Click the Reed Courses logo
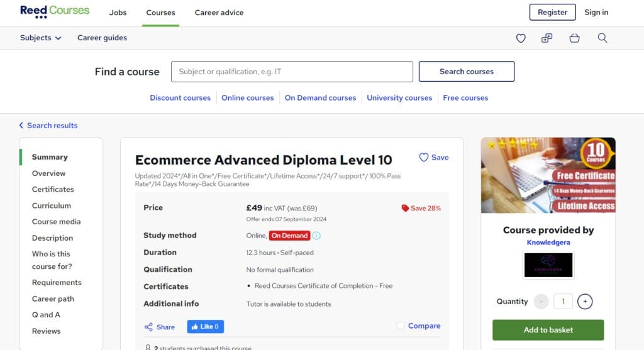 pos(55,11)
